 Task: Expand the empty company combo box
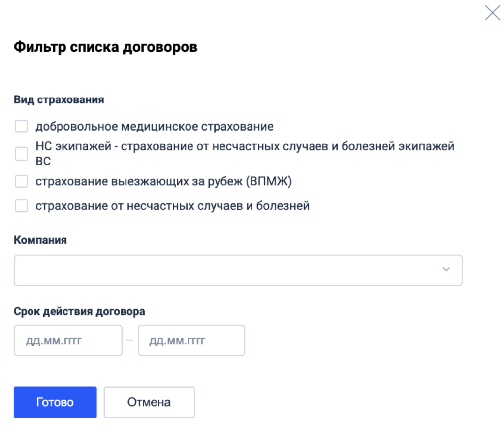(x=238, y=269)
